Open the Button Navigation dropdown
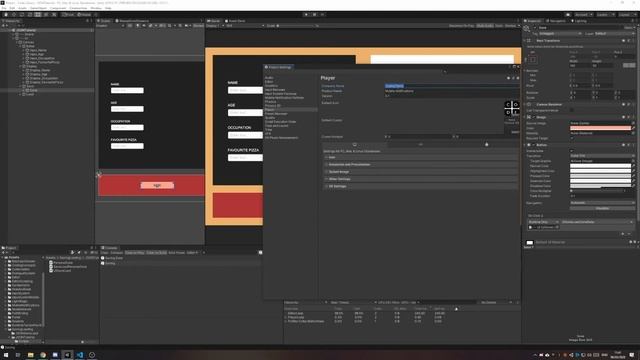 tap(602, 202)
